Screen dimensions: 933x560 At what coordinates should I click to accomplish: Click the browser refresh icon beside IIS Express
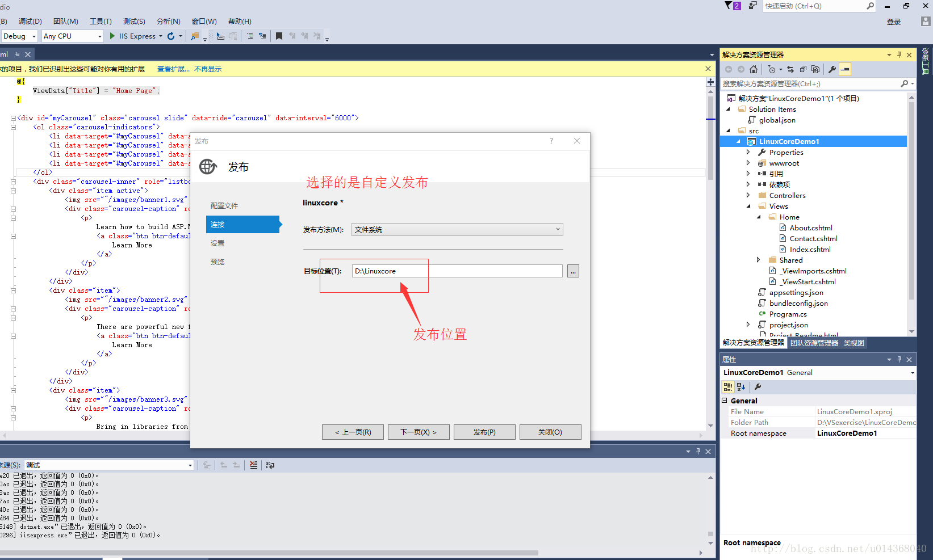[x=171, y=36]
